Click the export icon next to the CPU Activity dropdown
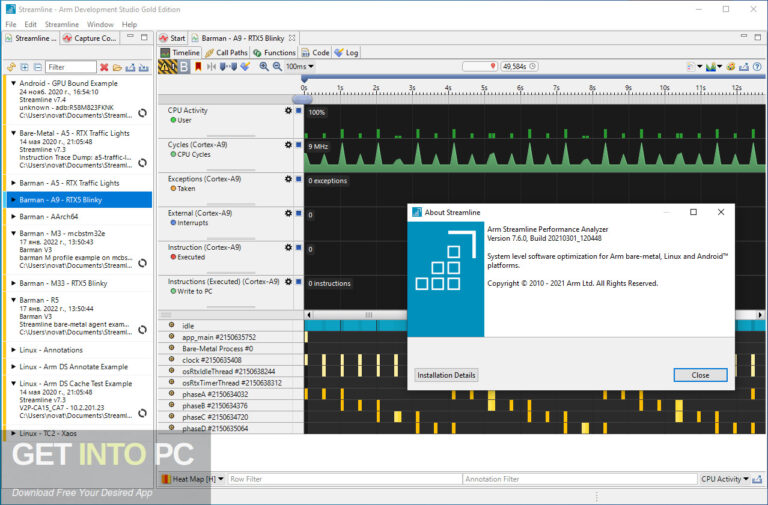 (x=757, y=479)
